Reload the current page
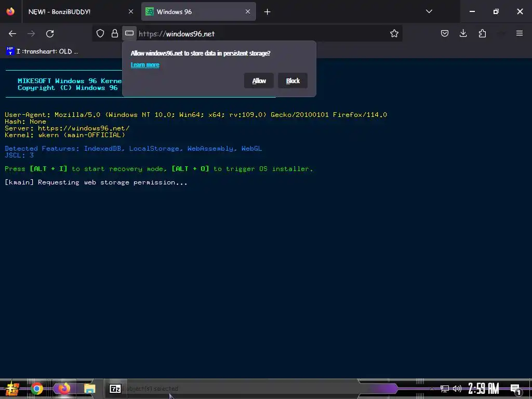Viewport: 532px width, 399px height. [50, 34]
